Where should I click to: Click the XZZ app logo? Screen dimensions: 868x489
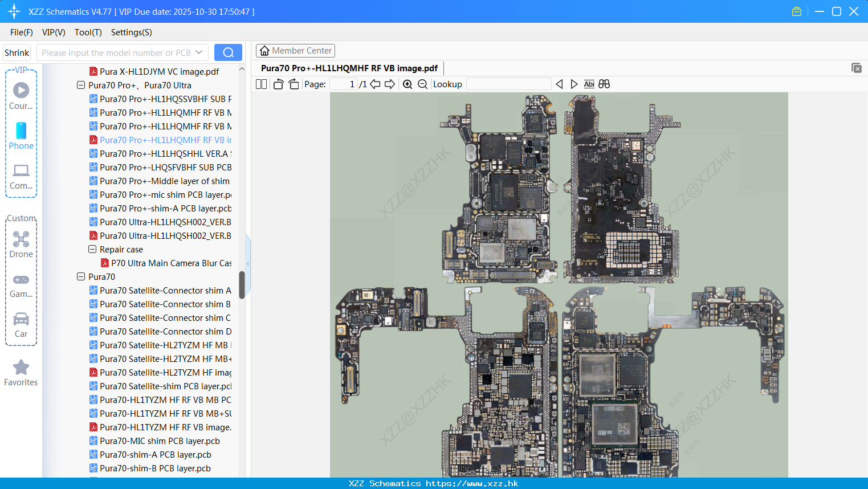[x=14, y=11]
